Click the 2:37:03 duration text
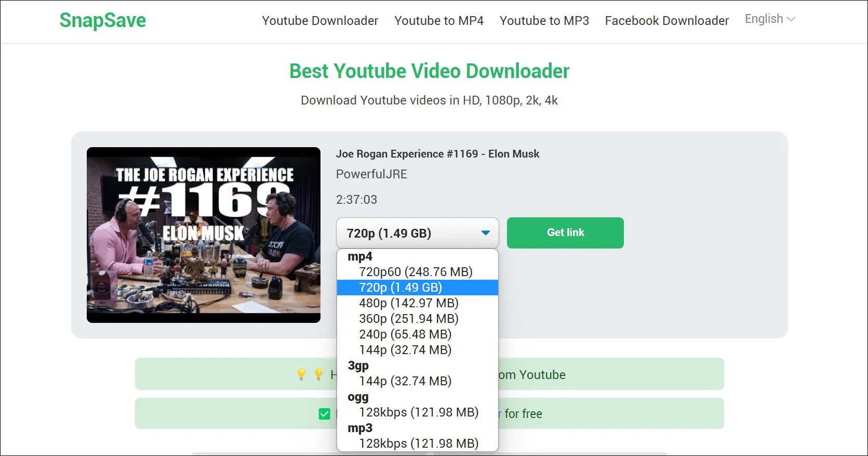The height and width of the screenshot is (456, 868). point(356,200)
